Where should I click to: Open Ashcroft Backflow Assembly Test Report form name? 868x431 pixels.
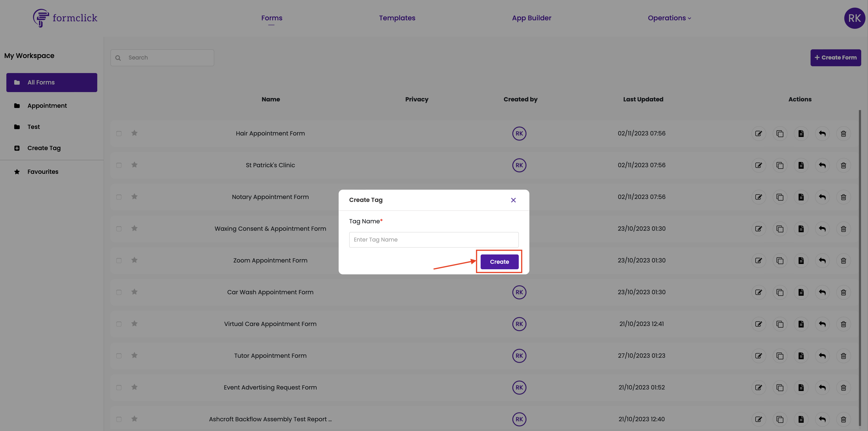(270, 419)
